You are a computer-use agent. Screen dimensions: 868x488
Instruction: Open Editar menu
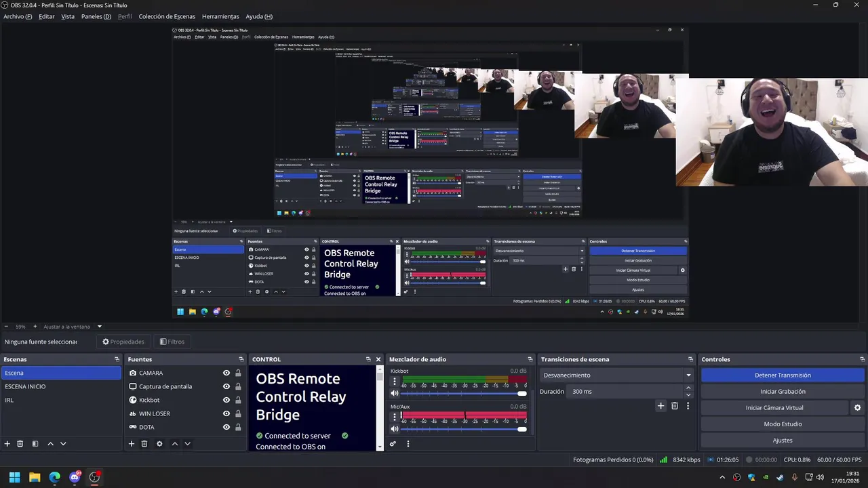click(47, 16)
